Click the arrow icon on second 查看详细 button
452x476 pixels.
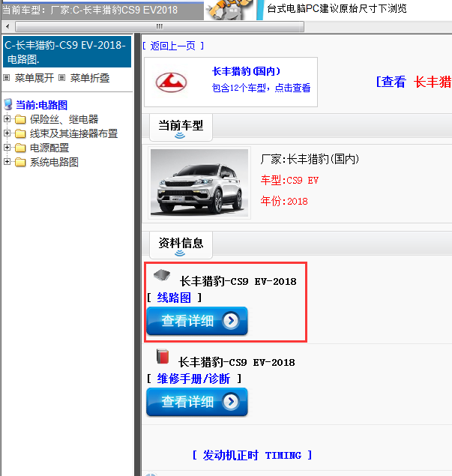tap(231, 402)
